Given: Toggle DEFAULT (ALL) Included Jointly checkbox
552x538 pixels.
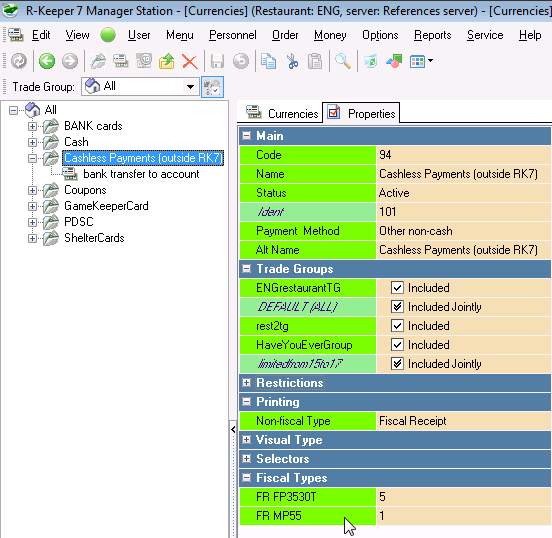Looking at the screenshot, I should pos(397,307).
